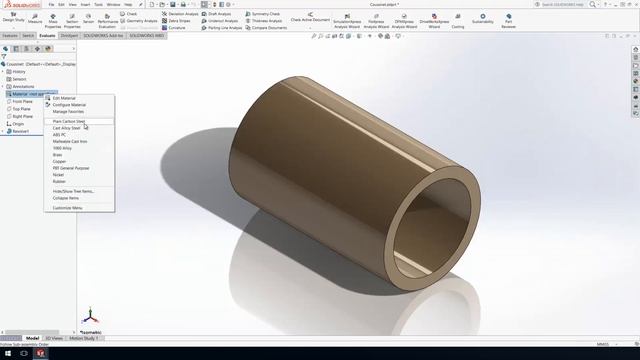Expand the History tree node
Viewport: 640px width, 360px height.
(2, 71)
